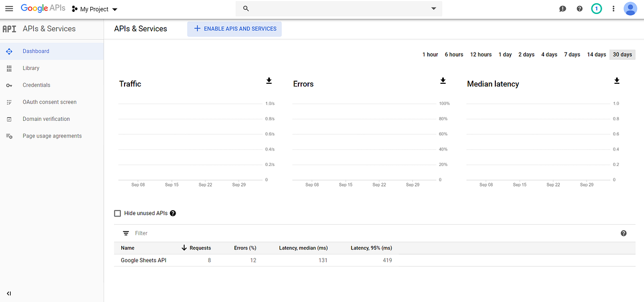Screen dimensions: 644x302
Task: Click the send feedback icon
Action: (x=562, y=9)
